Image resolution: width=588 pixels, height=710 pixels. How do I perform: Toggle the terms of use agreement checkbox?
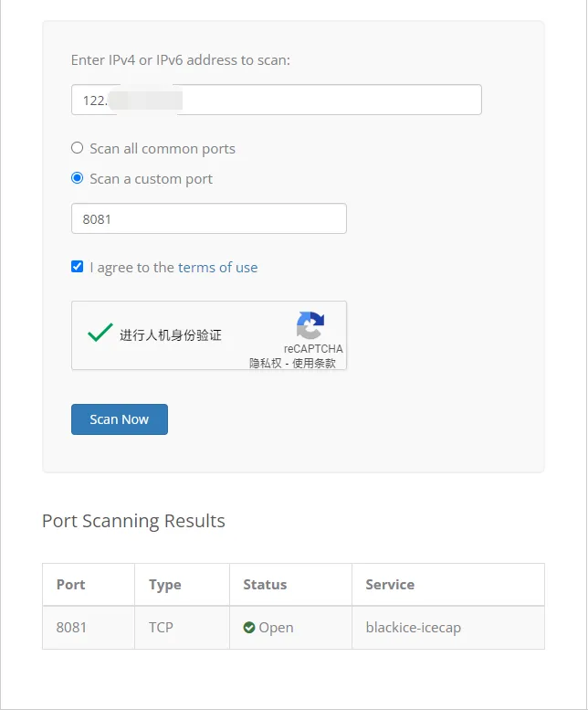[x=78, y=267]
